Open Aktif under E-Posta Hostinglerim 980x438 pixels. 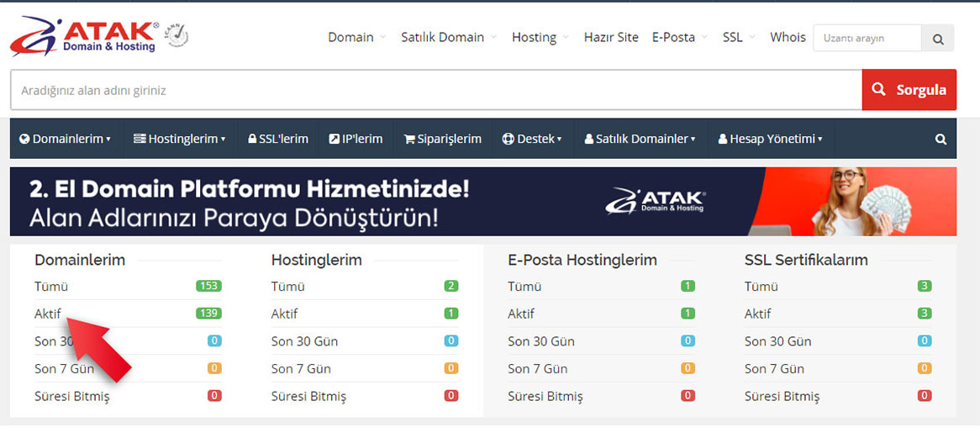click(521, 314)
